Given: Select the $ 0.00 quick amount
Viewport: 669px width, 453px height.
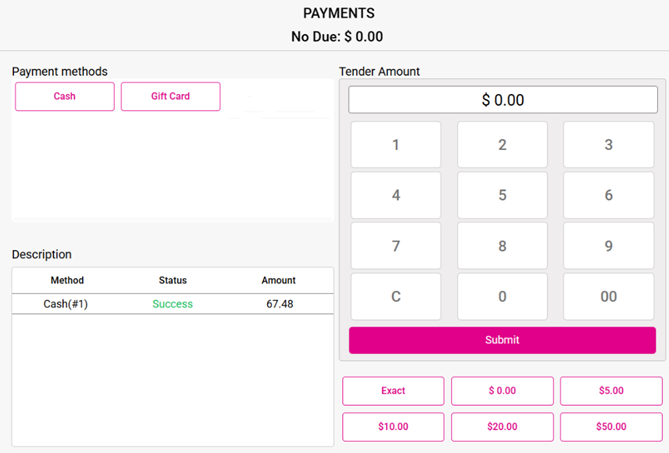Looking at the screenshot, I should [502, 391].
